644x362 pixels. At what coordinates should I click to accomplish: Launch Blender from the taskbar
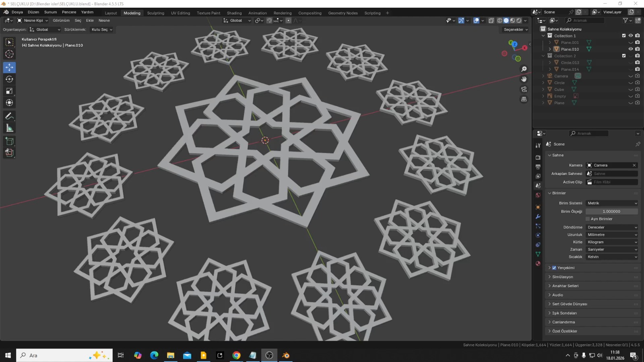tap(286, 355)
